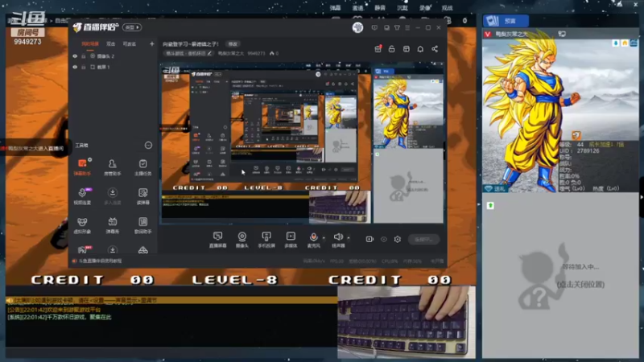
Task: Open the 斗鱼直播伴侣使用教程 tutorial link
Action: point(100,261)
